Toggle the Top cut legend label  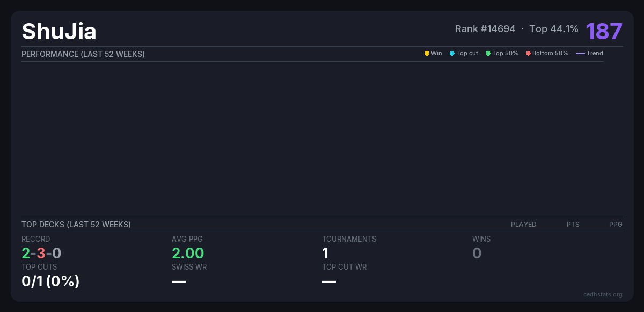[467, 54]
